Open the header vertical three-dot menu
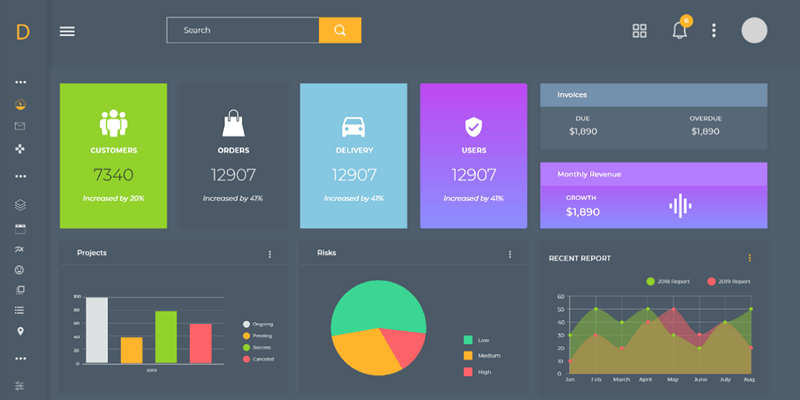800x400 pixels. point(713,31)
